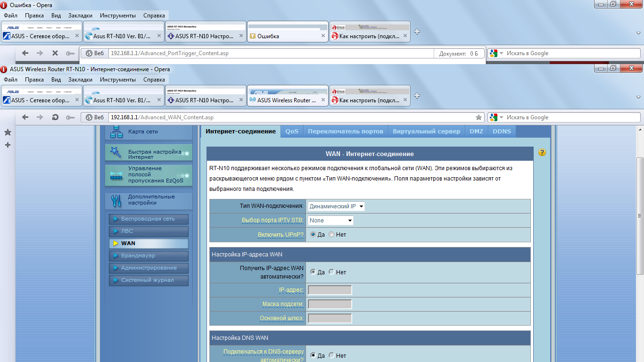Click address bar in ASUS Router window
The width and height of the screenshot is (644, 362).
point(290,117)
